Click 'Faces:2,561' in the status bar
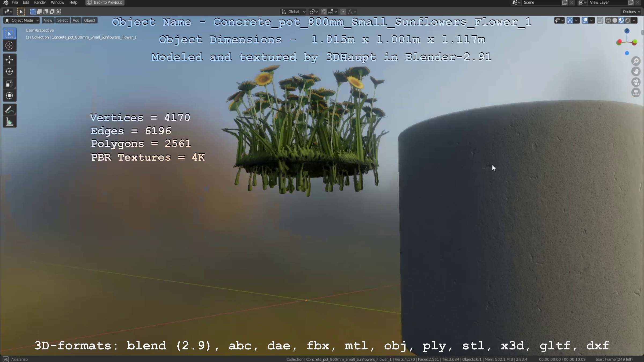This screenshot has height=362, width=644. 428,359
